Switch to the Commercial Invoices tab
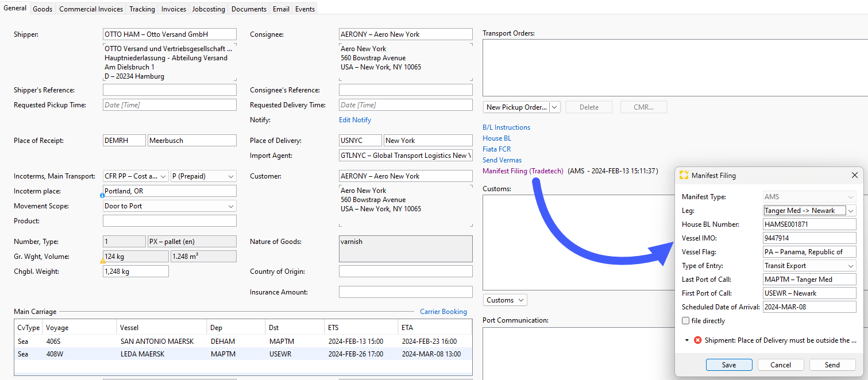This screenshot has width=868, height=380. pos(91,9)
